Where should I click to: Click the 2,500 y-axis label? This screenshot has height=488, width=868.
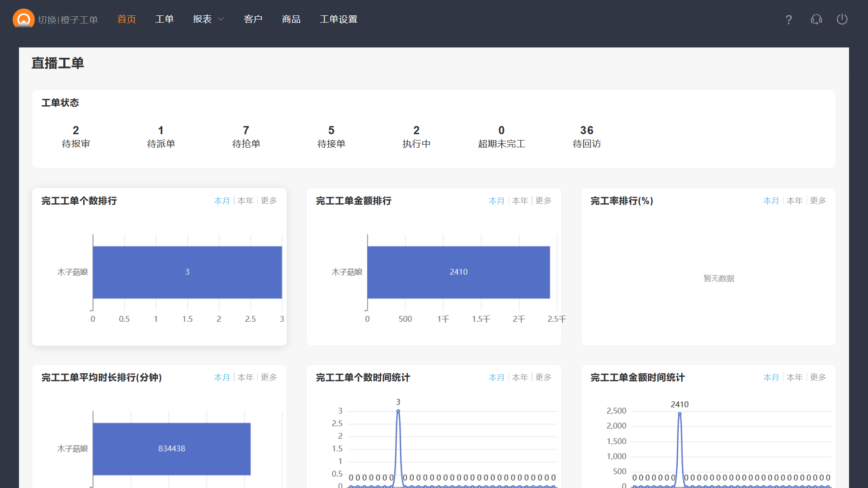point(617,411)
